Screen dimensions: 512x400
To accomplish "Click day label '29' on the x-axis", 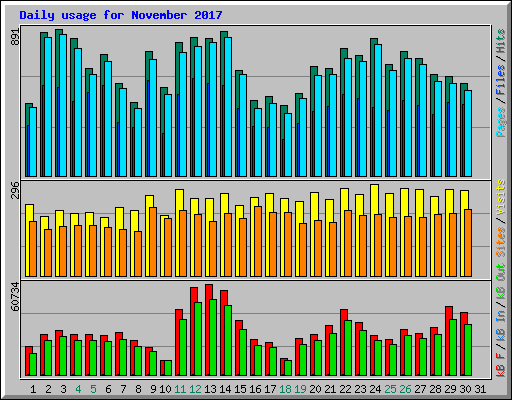I will pyautogui.click(x=450, y=389).
